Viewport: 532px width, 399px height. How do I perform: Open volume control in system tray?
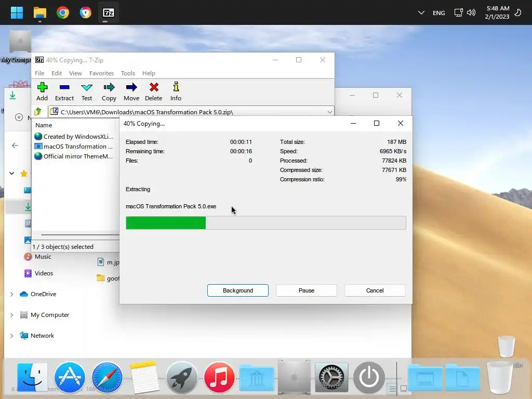click(471, 12)
